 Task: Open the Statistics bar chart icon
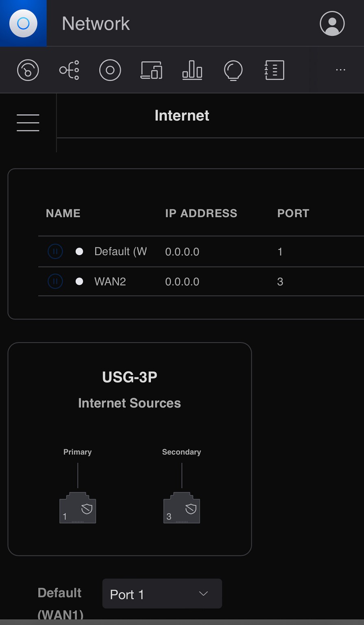pyautogui.click(x=192, y=70)
